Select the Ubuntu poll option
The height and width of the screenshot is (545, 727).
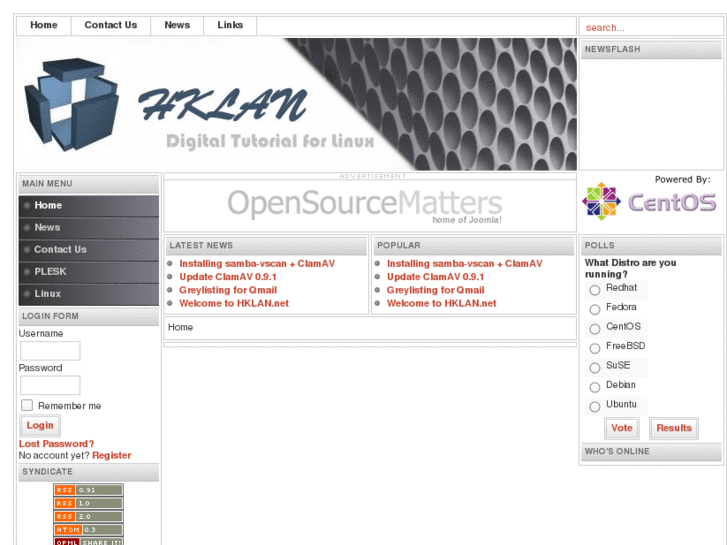(x=595, y=407)
